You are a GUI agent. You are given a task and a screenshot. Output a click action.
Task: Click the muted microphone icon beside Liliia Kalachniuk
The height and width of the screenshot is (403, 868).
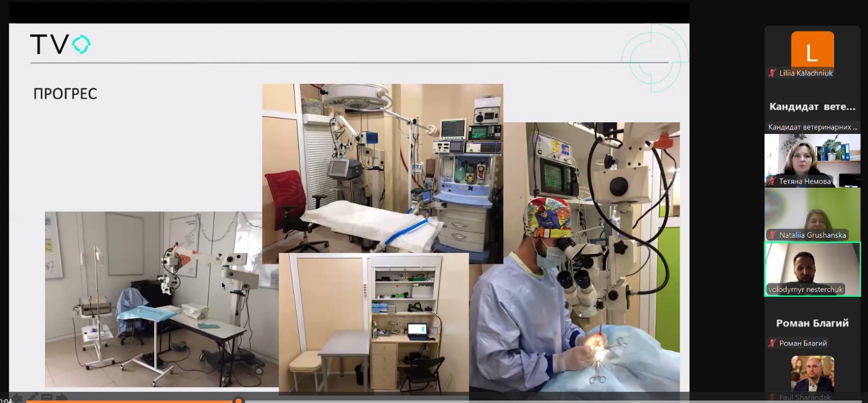point(772,73)
